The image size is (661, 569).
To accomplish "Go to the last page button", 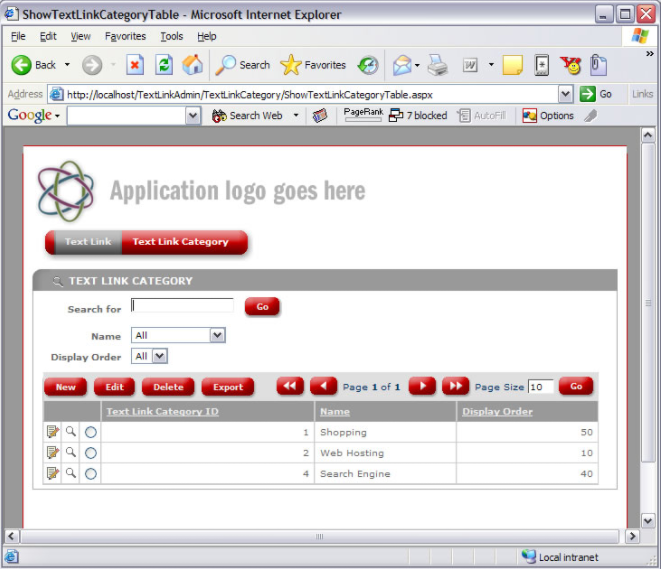I will pos(455,386).
